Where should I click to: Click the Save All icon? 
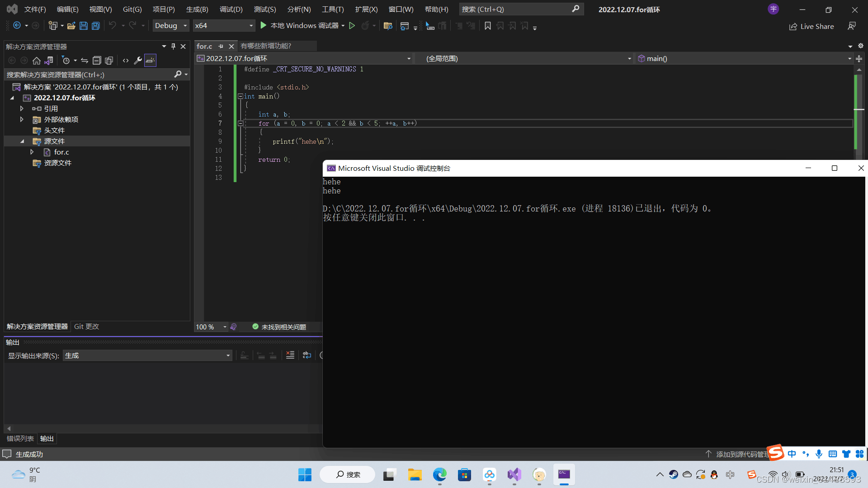point(96,26)
